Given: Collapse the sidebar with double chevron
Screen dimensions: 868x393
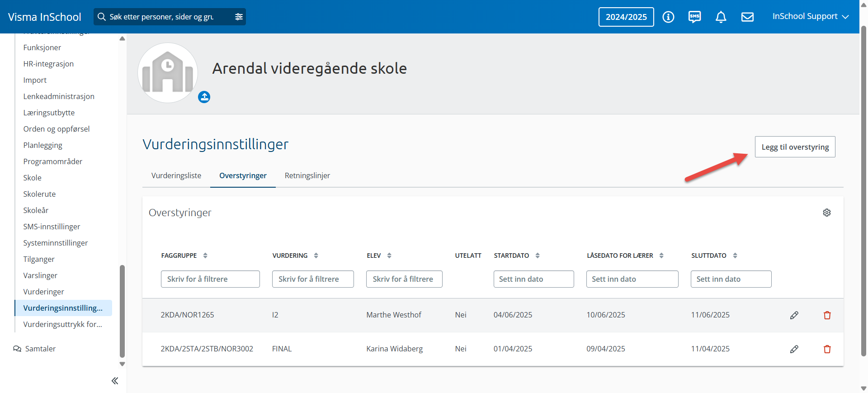Looking at the screenshot, I should coord(115,381).
